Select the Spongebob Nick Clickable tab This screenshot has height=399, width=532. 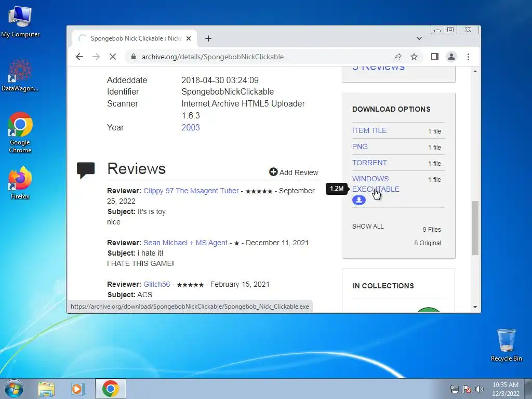pos(134,38)
